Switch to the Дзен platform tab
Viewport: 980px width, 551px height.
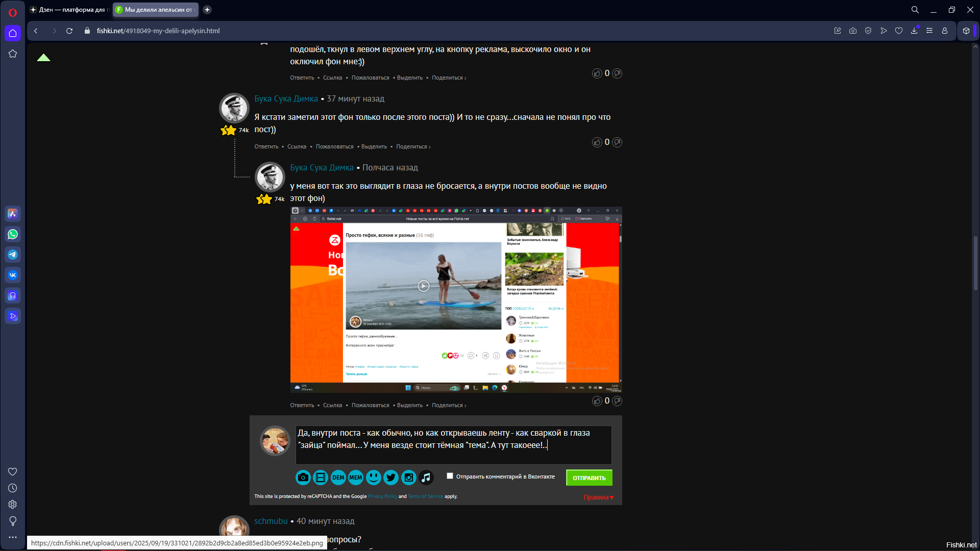pyautogui.click(x=69, y=10)
